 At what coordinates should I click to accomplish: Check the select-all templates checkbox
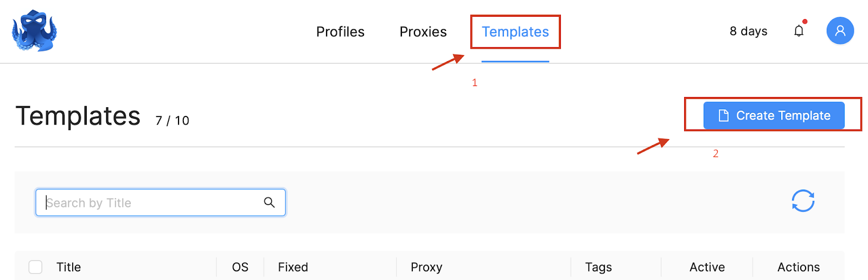pos(35,267)
